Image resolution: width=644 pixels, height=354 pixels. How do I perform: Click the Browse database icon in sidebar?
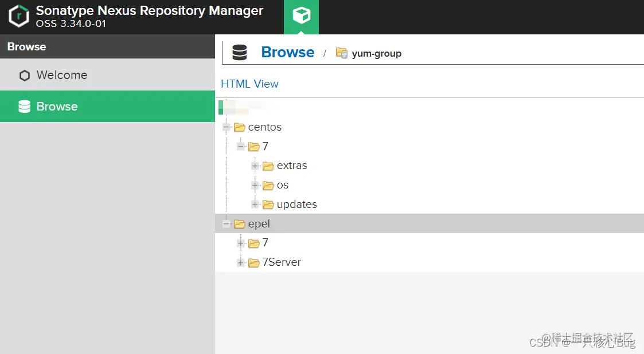pyautogui.click(x=25, y=107)
